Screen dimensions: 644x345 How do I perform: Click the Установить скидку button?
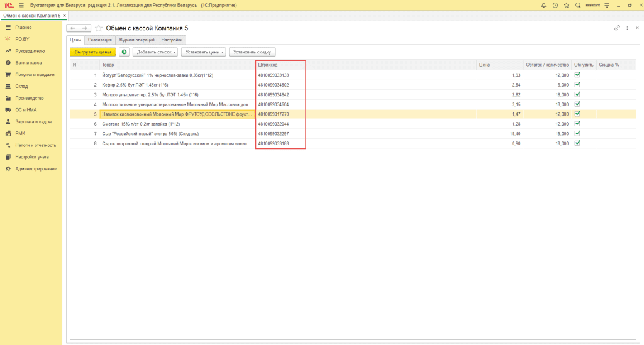(x=252, y=52)
